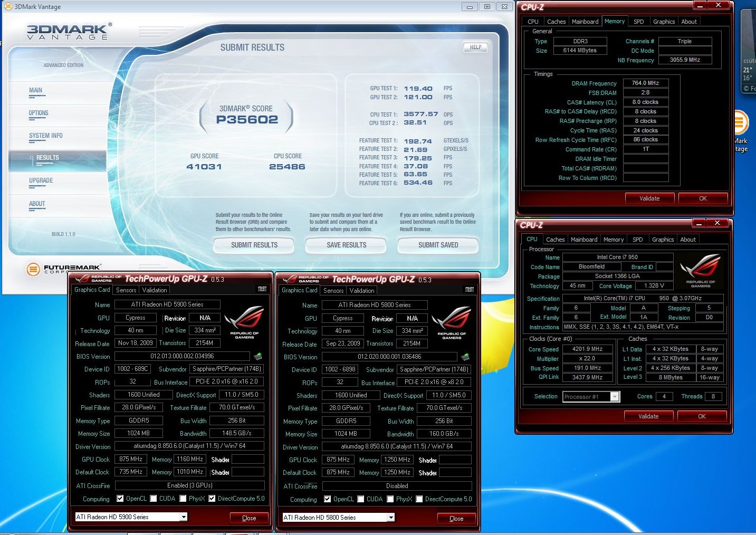
Task: Toggle OpenCL checkbox in right GPU-Z
Action: pos(328,499)
